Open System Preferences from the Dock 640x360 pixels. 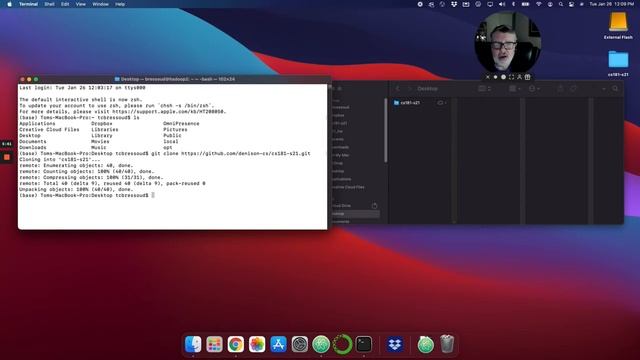coord(300,344)
